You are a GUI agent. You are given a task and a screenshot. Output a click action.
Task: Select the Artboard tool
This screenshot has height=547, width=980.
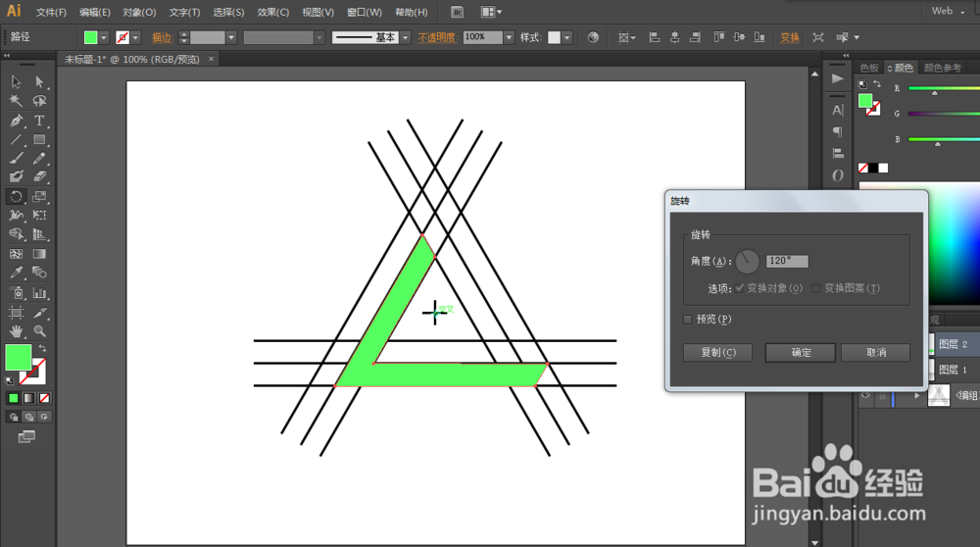pyautogui.click(x=17, y=312)
